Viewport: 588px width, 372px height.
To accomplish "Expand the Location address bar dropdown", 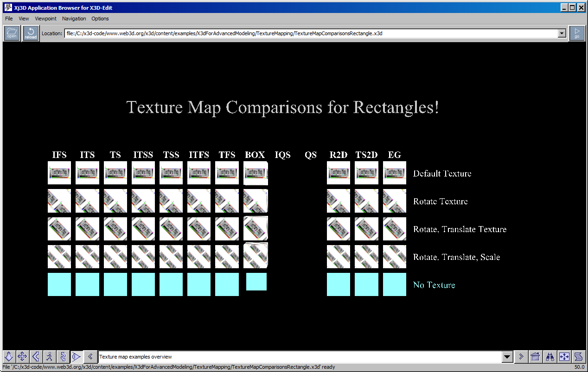I will (x=561, y=33).
